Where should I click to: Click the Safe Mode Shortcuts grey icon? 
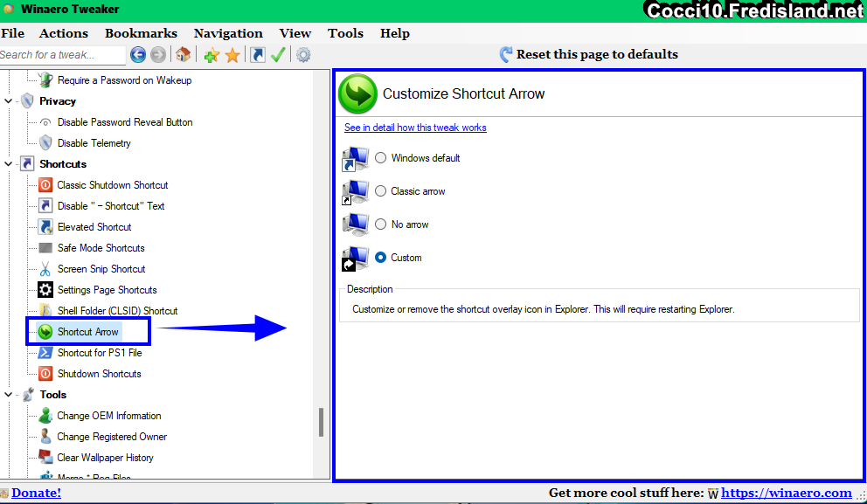45,248
